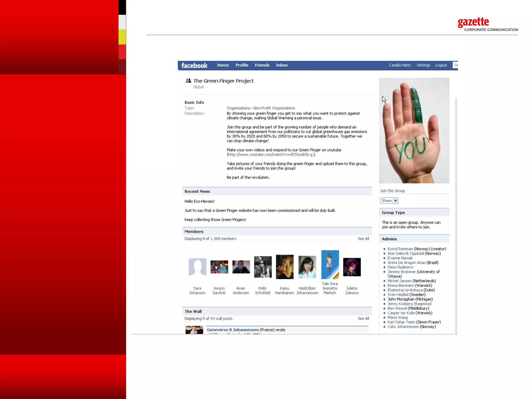Open the YouTube video link
This screenshot has height=399, width=532.
tap(270, 155)
